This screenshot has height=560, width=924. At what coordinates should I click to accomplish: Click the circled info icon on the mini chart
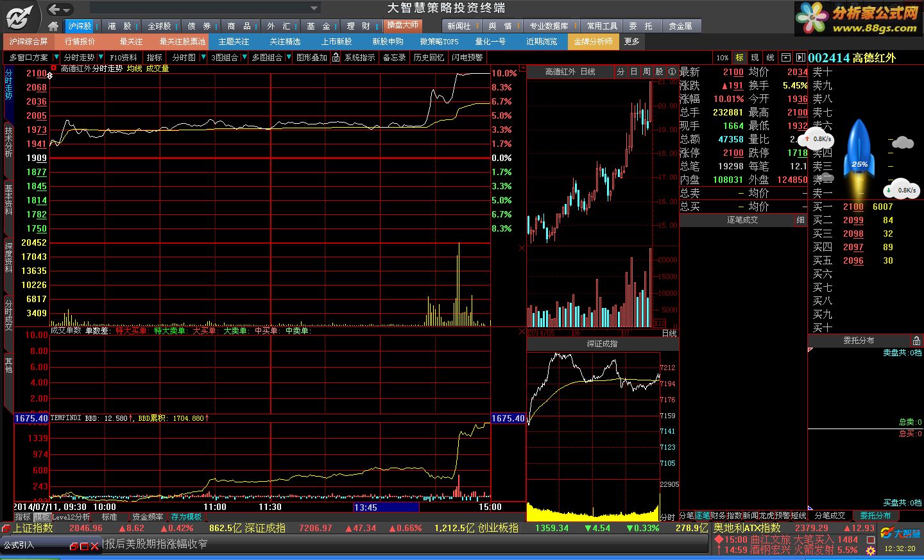tap(672, 72)
